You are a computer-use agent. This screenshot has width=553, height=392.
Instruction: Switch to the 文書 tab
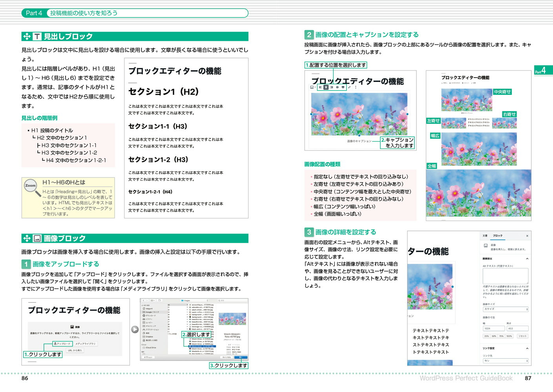pyautogui.click(x=485, y=236)
